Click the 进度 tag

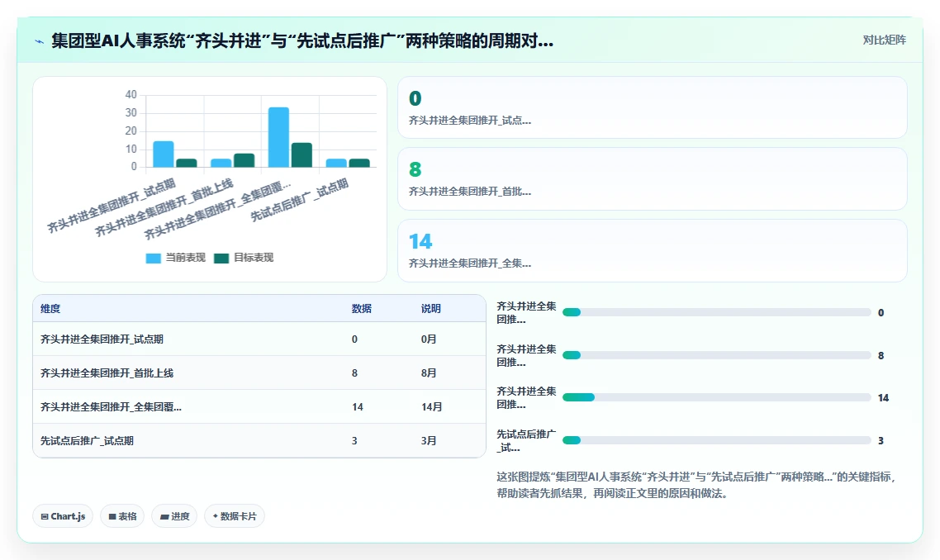[174, 516]
